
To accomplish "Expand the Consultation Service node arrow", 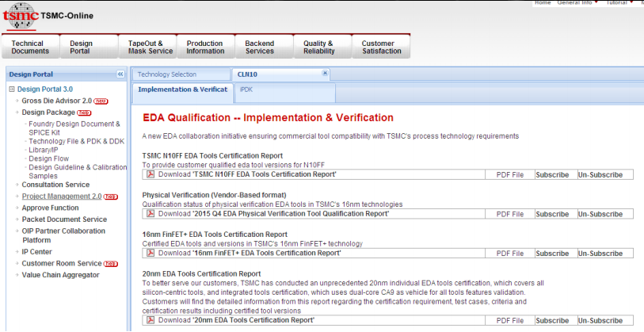I will 17,185.
